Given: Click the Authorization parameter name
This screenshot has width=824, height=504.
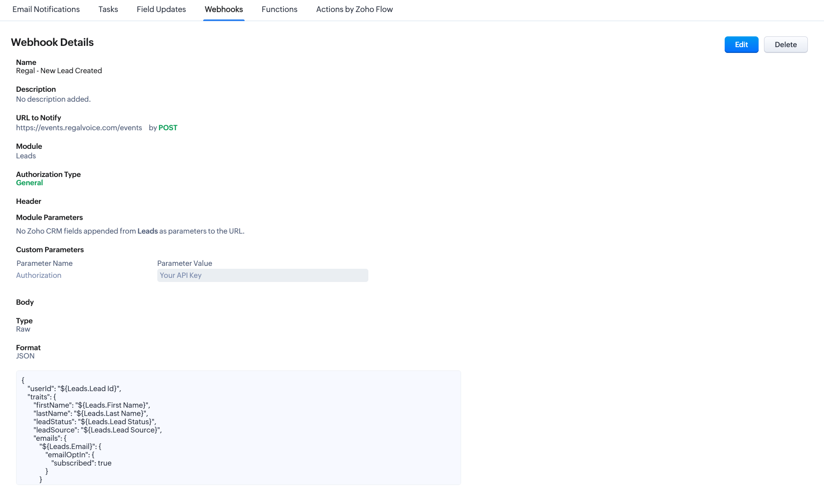Looking at the screenshot, I should 38,275.
